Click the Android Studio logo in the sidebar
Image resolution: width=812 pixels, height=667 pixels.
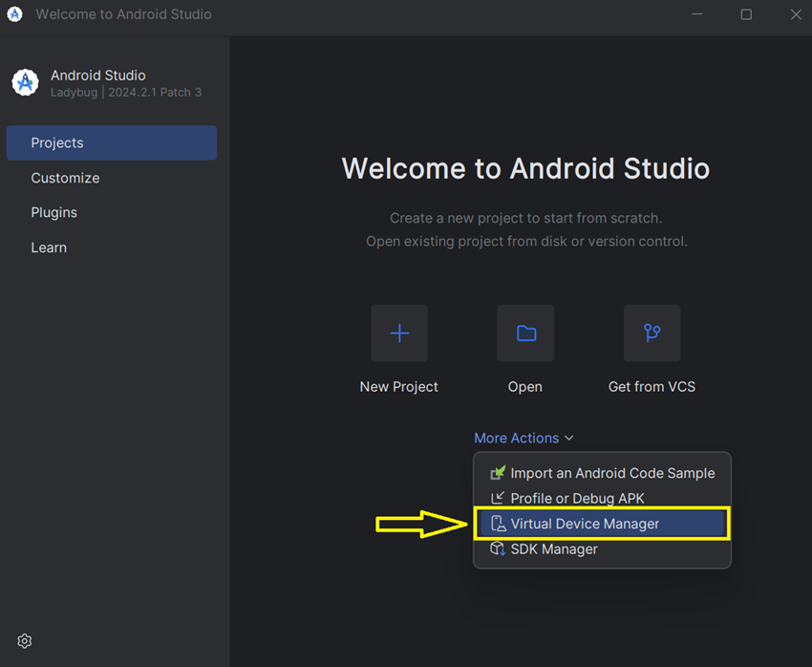(25, 82)
